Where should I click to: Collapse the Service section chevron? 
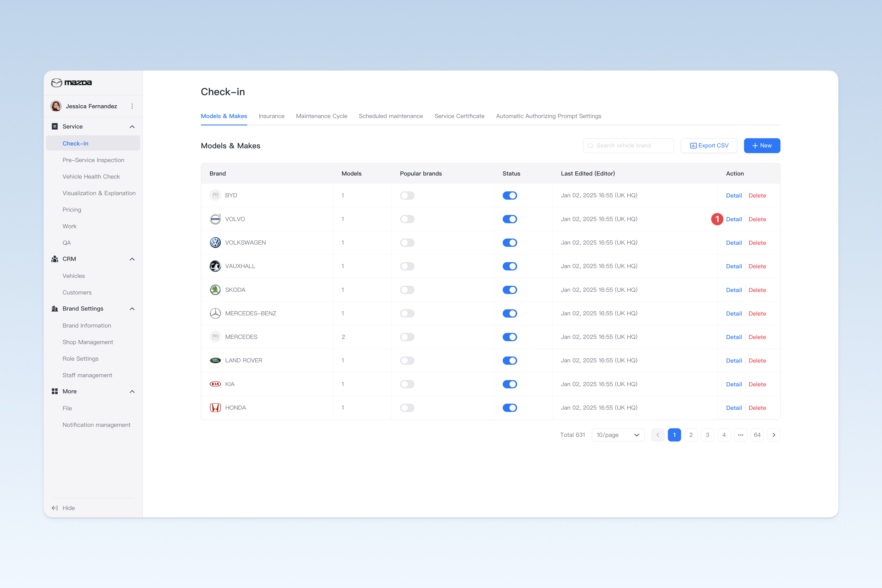point(132,127)
